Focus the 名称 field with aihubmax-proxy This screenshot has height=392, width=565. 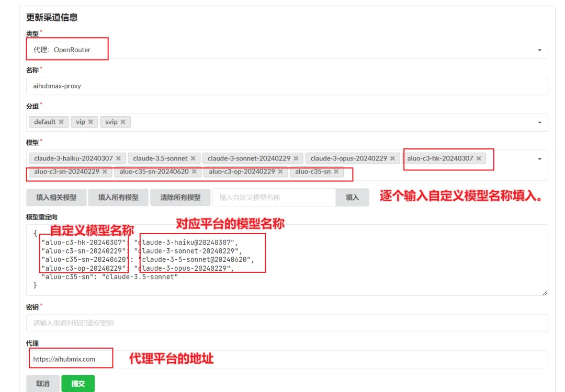[x=287, y=86]
